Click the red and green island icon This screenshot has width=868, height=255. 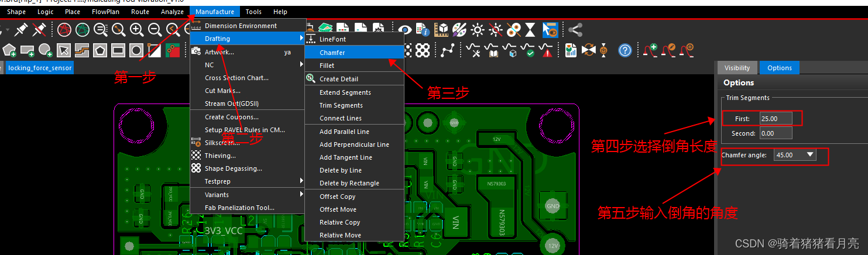tap(173, 50)
